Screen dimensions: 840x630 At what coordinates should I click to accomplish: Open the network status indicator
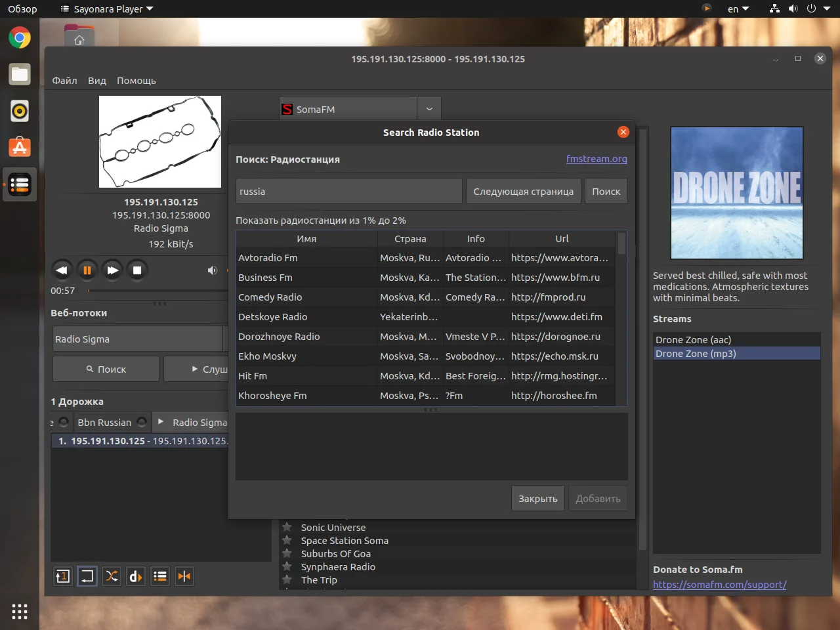click(775, 9)
